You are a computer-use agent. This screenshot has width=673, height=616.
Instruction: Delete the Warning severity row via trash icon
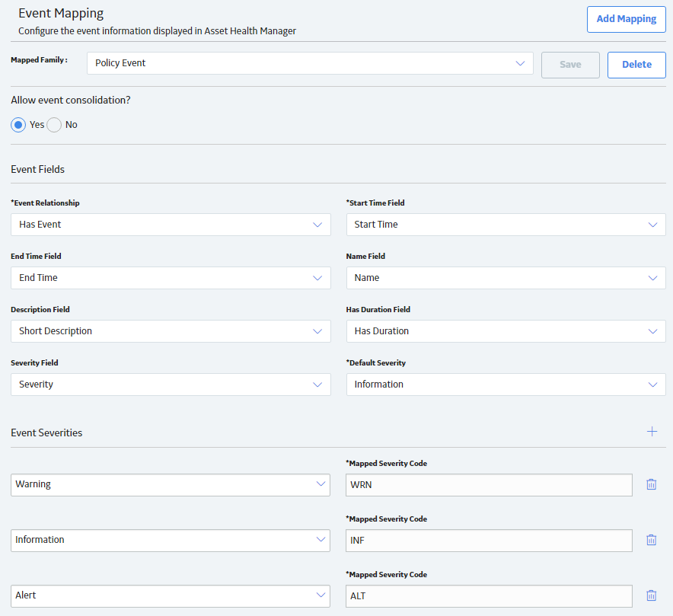[651, 484]
